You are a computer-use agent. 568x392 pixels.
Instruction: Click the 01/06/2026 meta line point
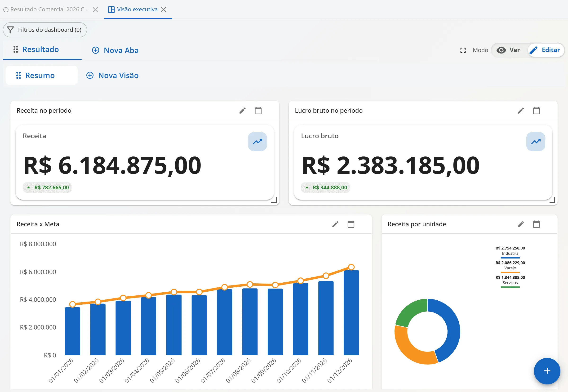[x=199, y=292]
